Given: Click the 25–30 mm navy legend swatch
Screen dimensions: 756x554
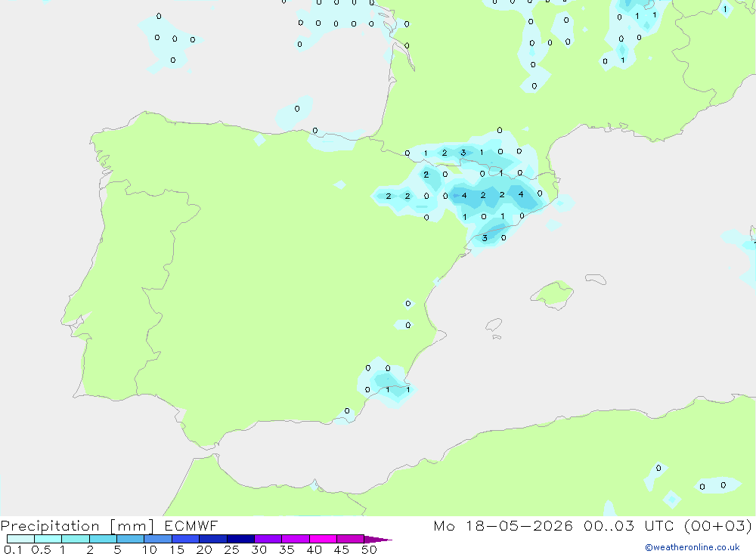Looking at the screenshot, I should [240, 539].
